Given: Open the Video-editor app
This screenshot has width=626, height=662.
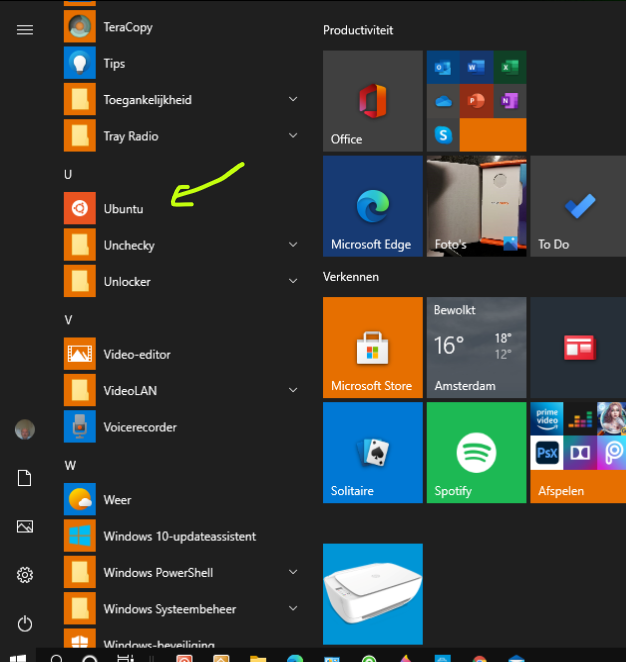Looking at the screenshot, I should [x=137, y=355].
